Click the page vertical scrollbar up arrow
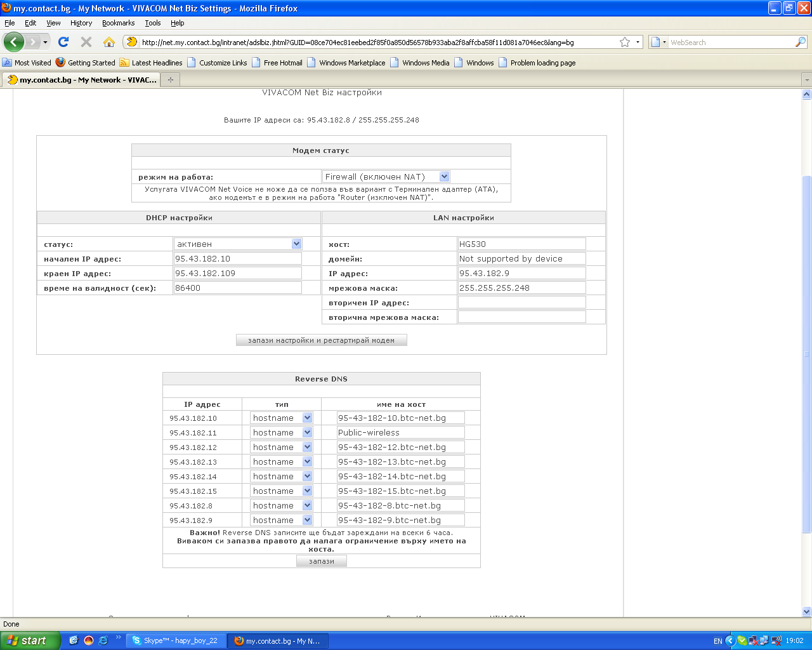812x650 pixels. tap(807, 95)
